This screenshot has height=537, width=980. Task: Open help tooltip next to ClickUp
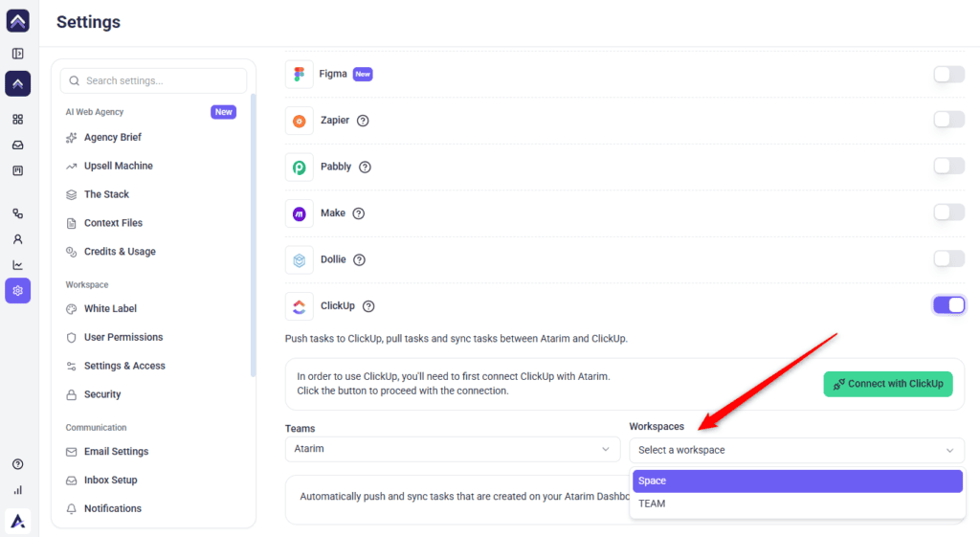368,305
